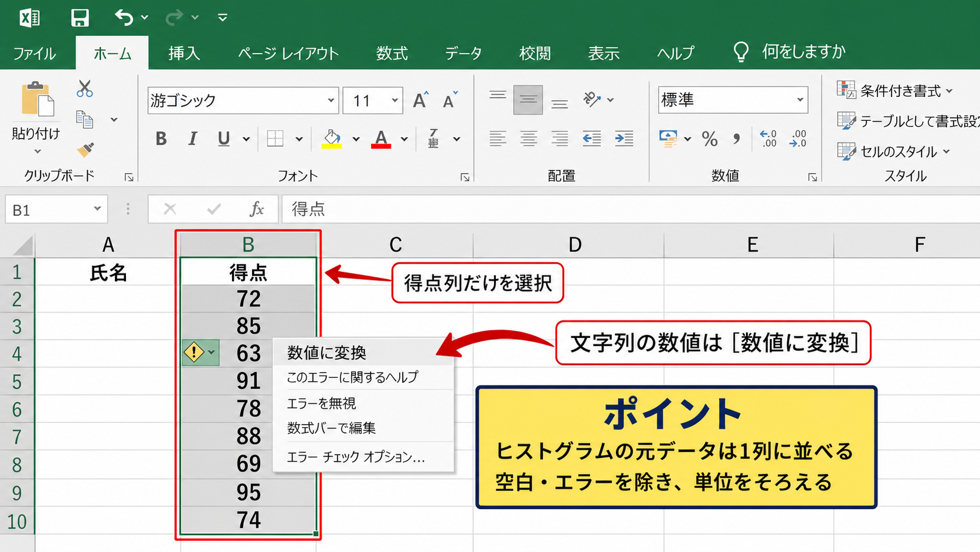Switch to the 挿入 tab
Screen dimensions: 980x552
pyautogui.click(x=184, y=53)
